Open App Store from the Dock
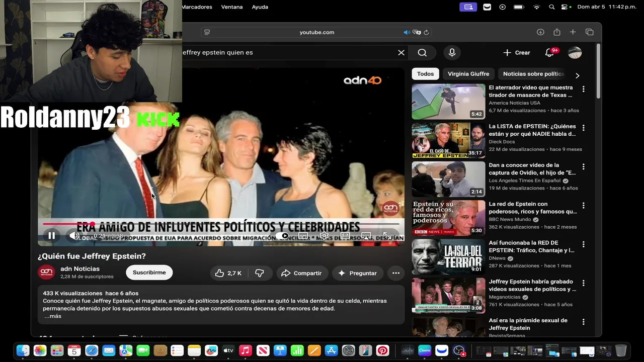This screenshot has height=362, width=644. [x=331, y=350]
